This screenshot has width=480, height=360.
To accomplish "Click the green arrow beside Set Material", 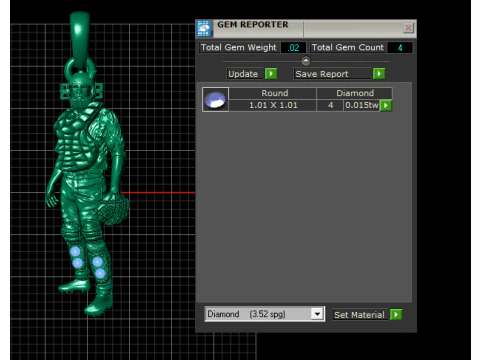I will point(396,315).
